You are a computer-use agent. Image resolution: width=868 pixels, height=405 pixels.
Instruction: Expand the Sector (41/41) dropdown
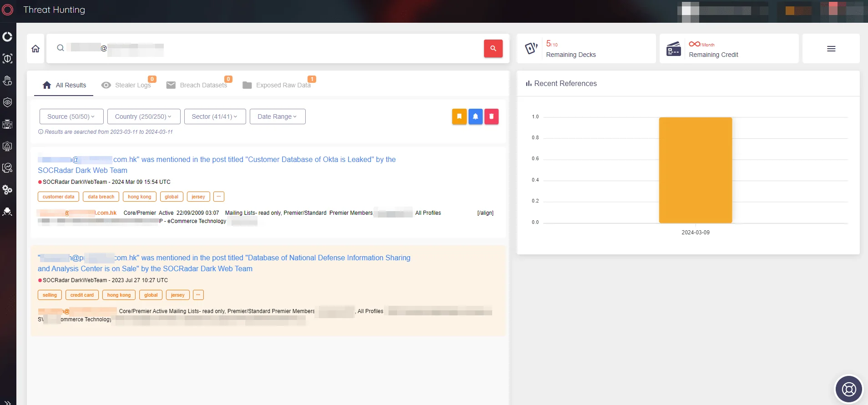(215, 116)
